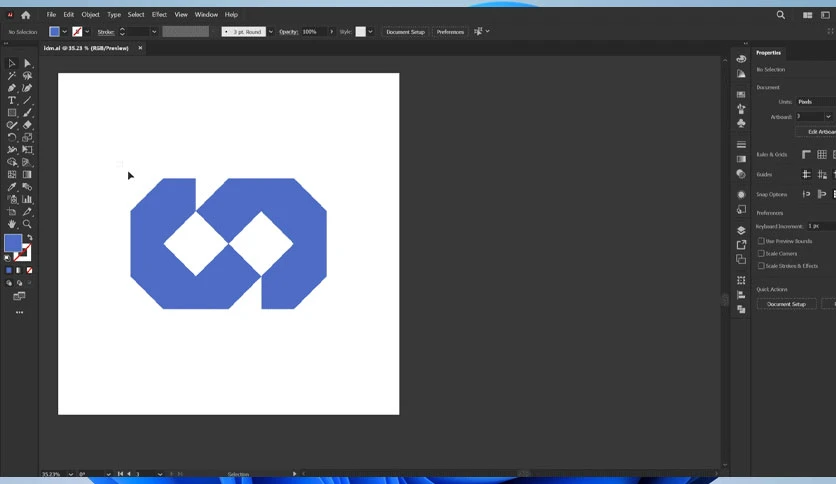This screenshot has width=836, height=484.
Task: Activate the Type tool
Action: tap(11, 100)
